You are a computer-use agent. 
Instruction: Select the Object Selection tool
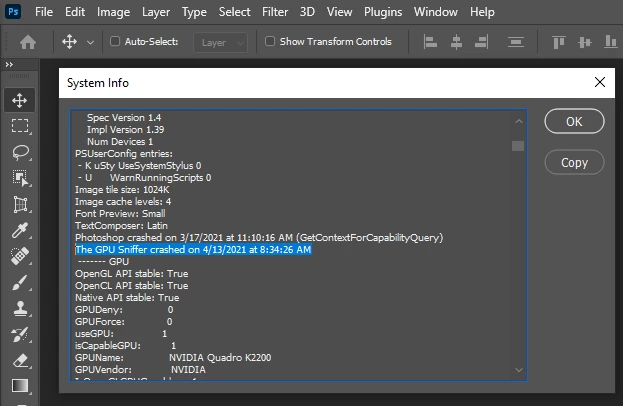click(x=19, y=178)
